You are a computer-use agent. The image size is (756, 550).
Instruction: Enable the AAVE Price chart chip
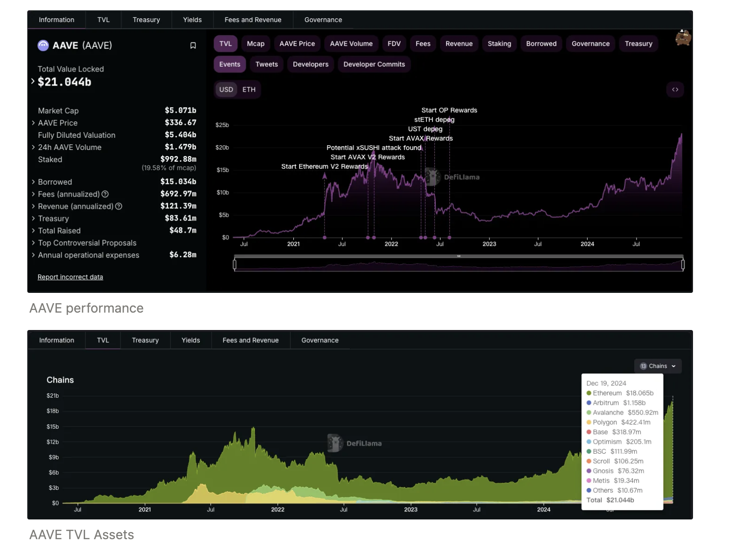297,44
